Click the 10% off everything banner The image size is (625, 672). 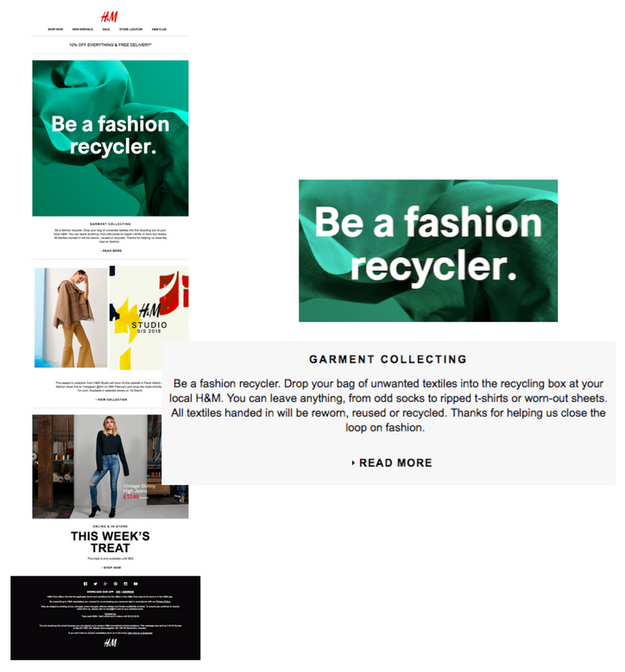(110, 45)
